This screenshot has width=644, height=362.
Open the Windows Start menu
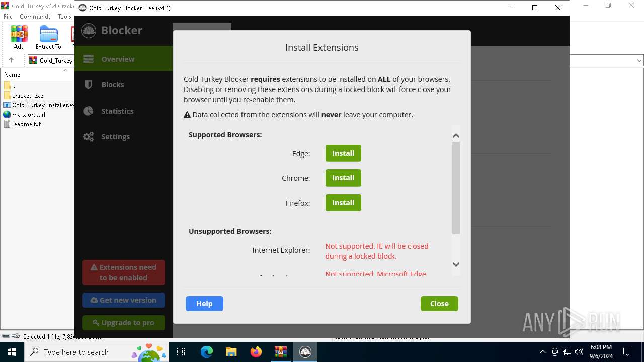(12, 352)
